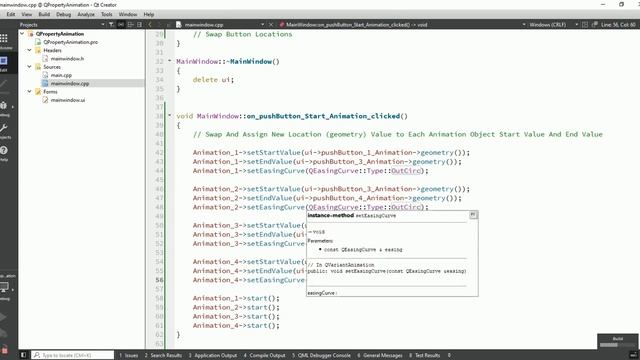640x360 pixels.
Task: Toggle synchronize with editor link icon
Action: coord(121,24)
